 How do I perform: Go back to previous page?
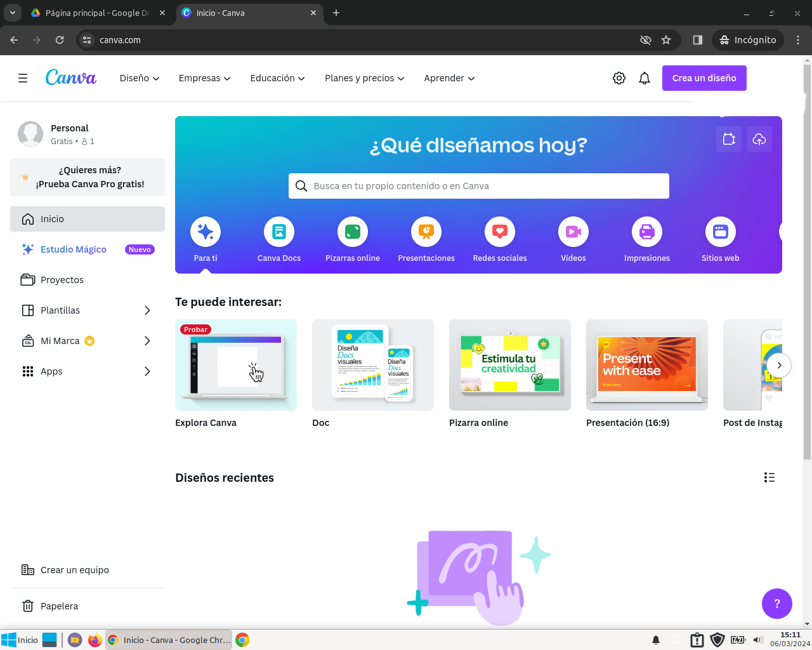pos(14,40)
